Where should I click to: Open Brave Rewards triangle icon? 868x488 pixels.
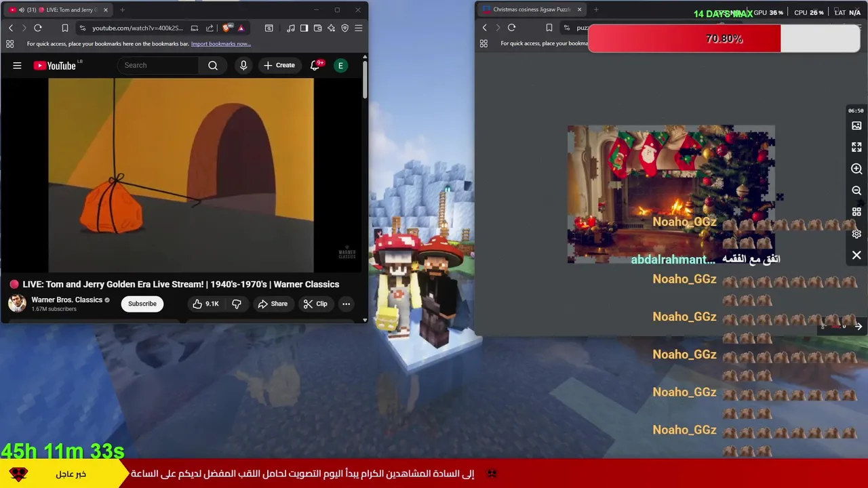point(241,28)
